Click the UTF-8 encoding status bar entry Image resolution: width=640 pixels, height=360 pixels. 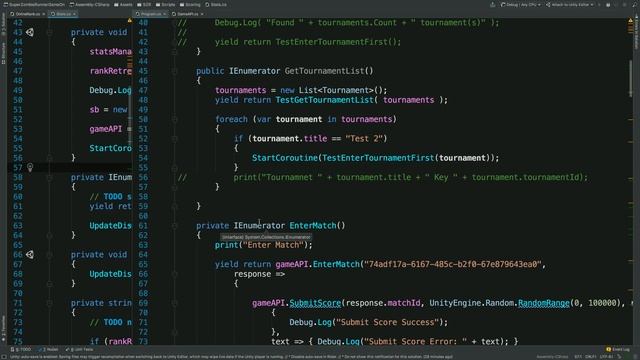tap(607, 357)
